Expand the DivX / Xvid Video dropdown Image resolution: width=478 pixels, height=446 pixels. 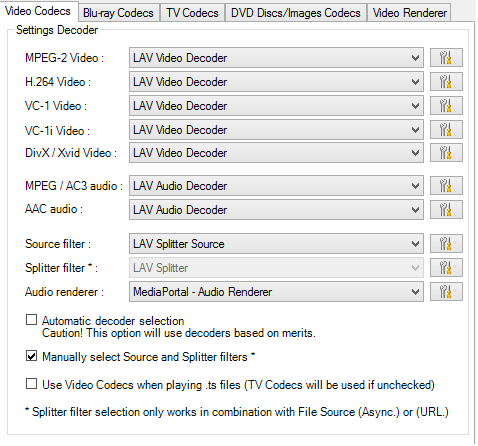click(276, 153)
